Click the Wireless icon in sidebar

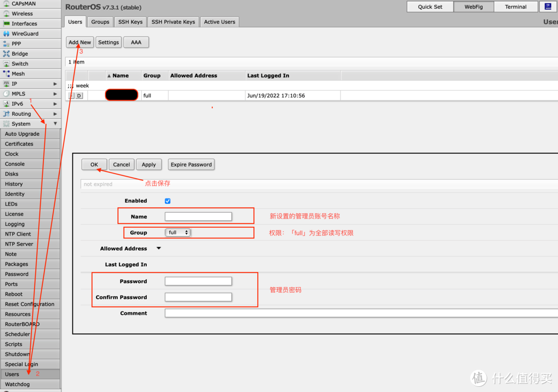pos(6,14)
